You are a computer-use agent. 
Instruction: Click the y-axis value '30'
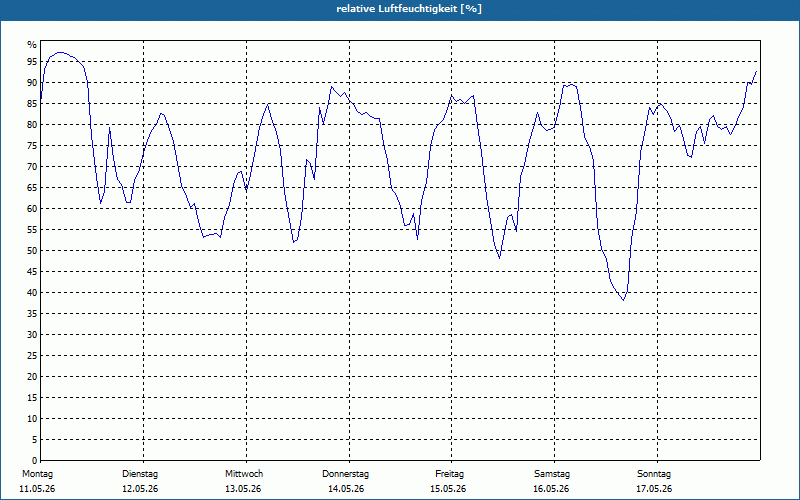pos(32,335)
